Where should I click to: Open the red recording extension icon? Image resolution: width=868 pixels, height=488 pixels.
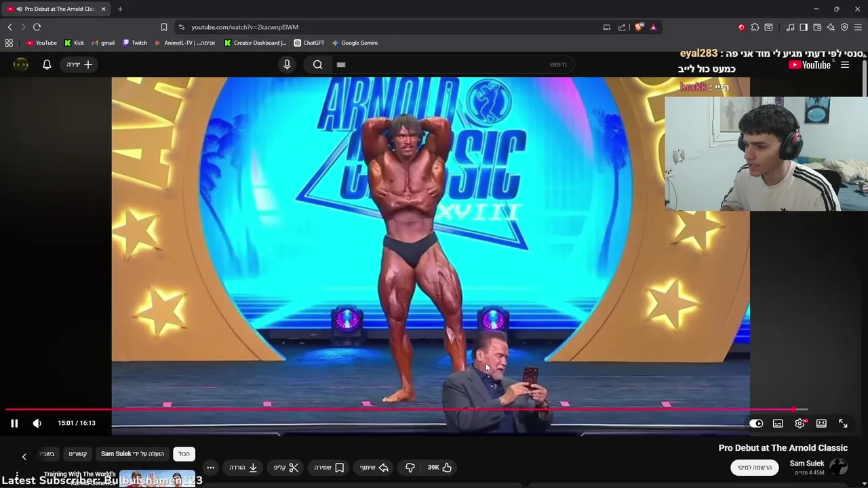741,27
